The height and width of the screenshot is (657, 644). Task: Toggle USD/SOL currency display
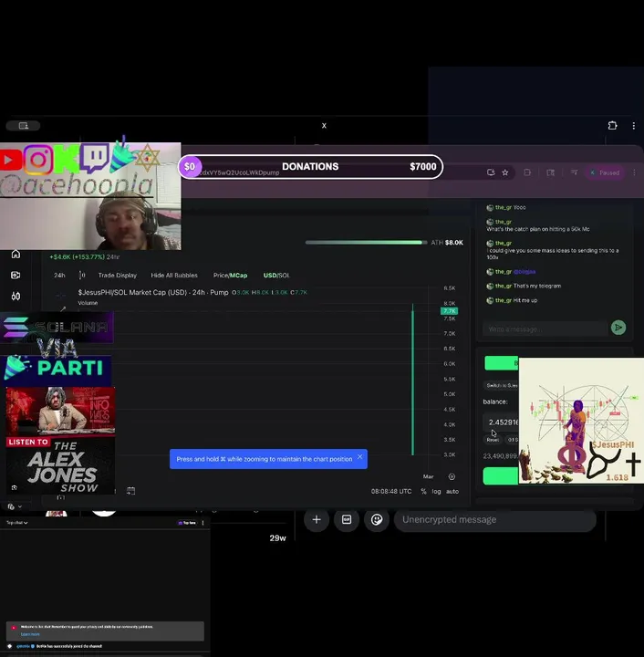pos(276,276)
